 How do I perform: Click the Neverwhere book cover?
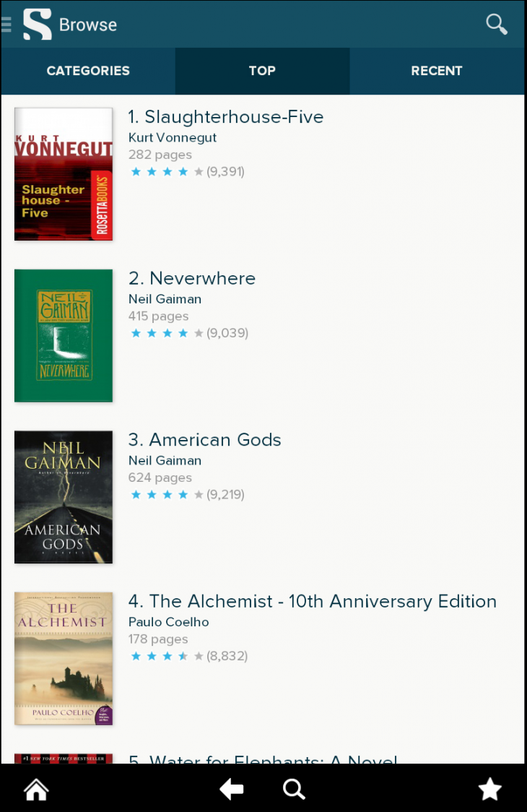pos(63,335)
